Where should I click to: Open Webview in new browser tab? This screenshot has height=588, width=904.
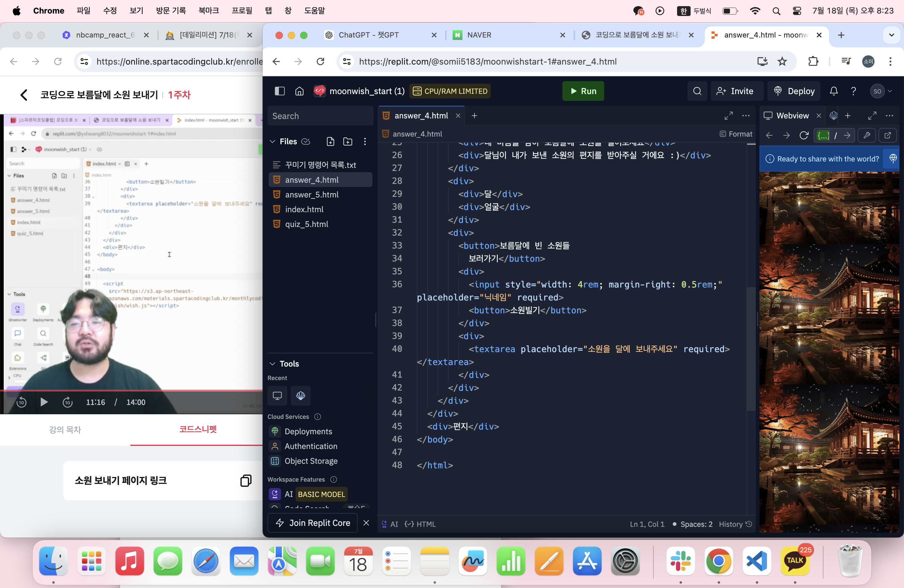click(x=888, y=135)
